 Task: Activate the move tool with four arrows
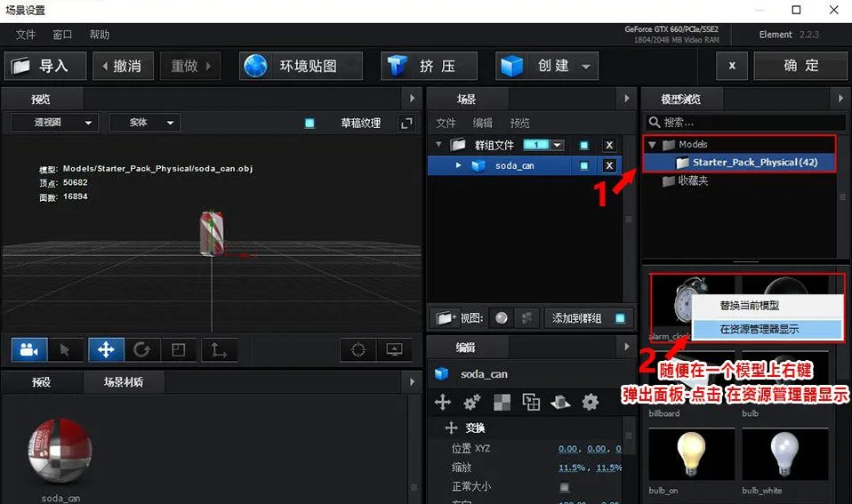(x=106, y=349)
